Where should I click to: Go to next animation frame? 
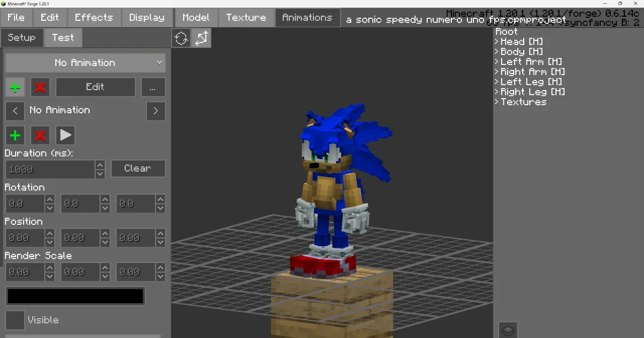coord(156,111)
